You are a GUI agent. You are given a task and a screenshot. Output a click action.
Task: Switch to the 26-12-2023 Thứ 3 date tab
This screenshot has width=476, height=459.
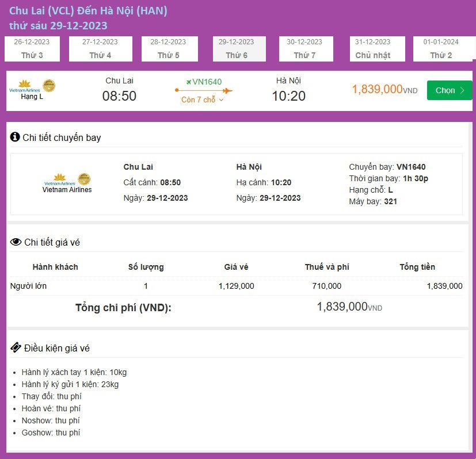(32, 49)
